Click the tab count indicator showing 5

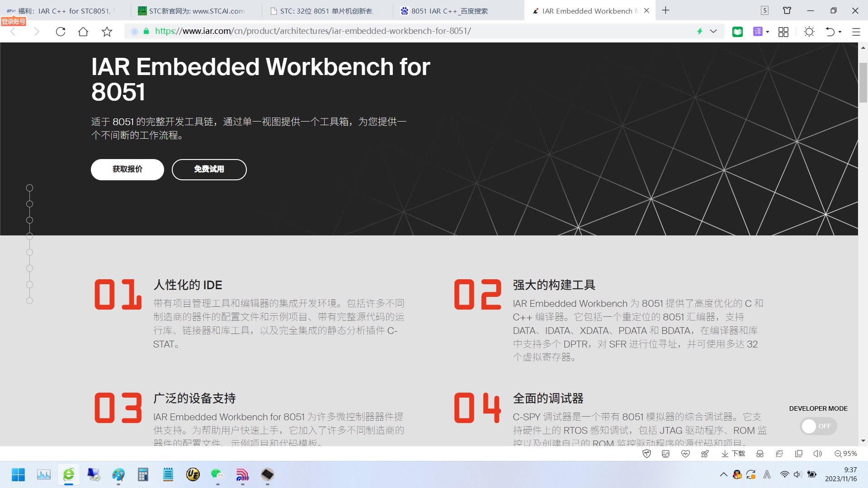764,10
